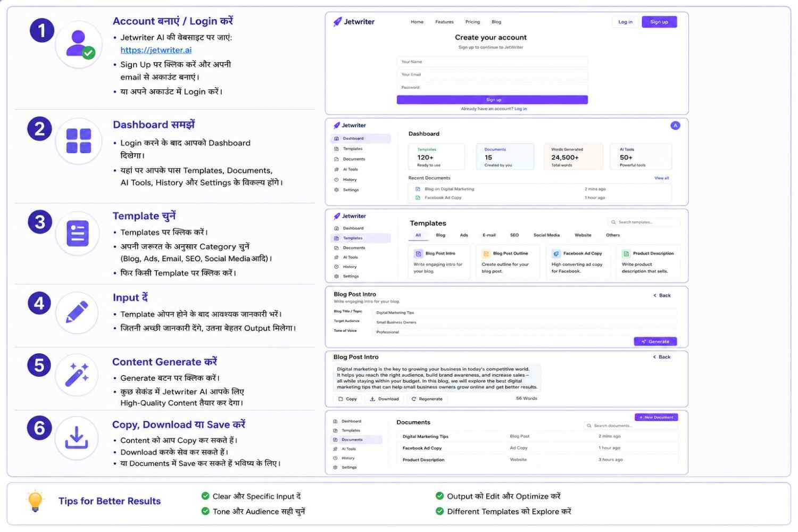Switch to the Website templates tab

pos(583,235)
